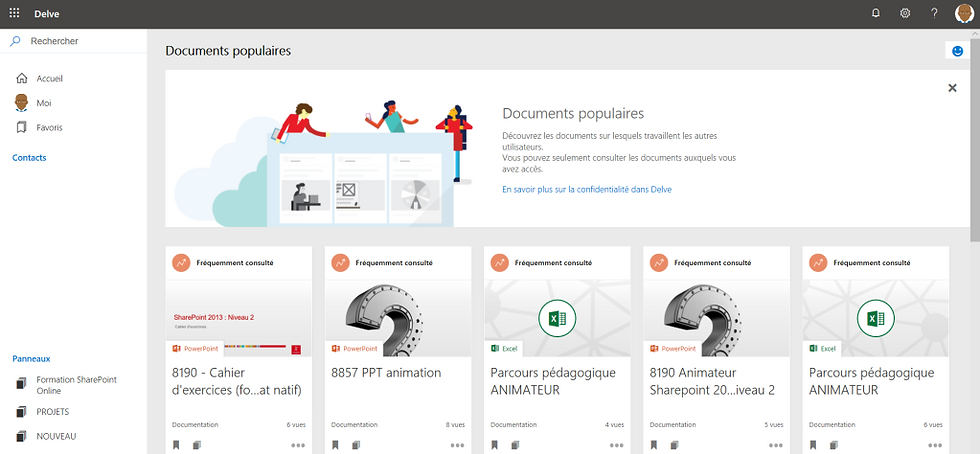Image resolution: width=980 pixels, height=454 pixels.
Task: Click the 8857 PPT animation thumbnail
Action: [398, 318]
